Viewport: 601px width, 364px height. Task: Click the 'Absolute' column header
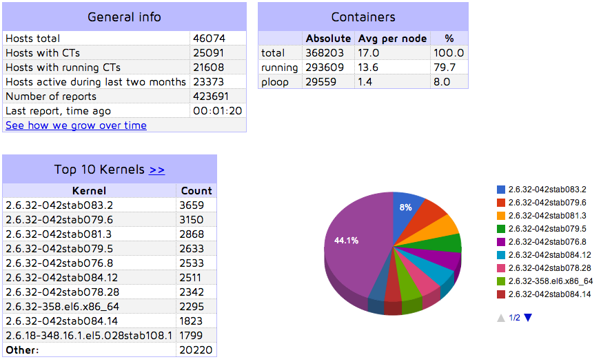(x=329, y=39)
